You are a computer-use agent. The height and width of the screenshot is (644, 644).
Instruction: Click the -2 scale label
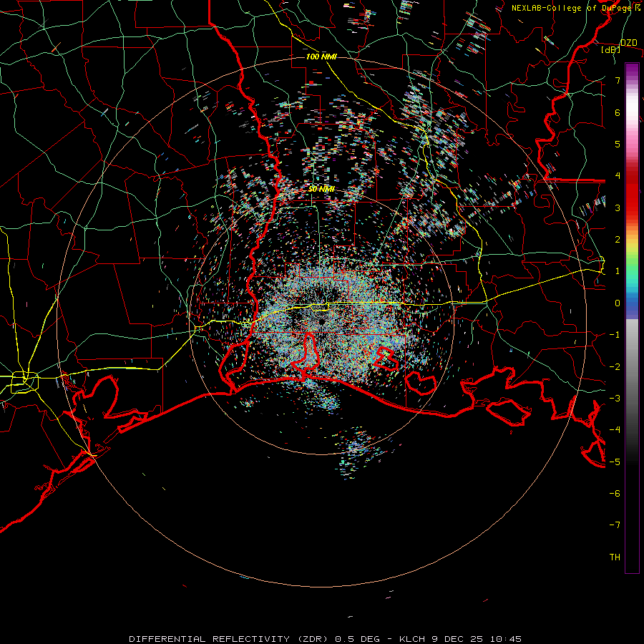615,367
